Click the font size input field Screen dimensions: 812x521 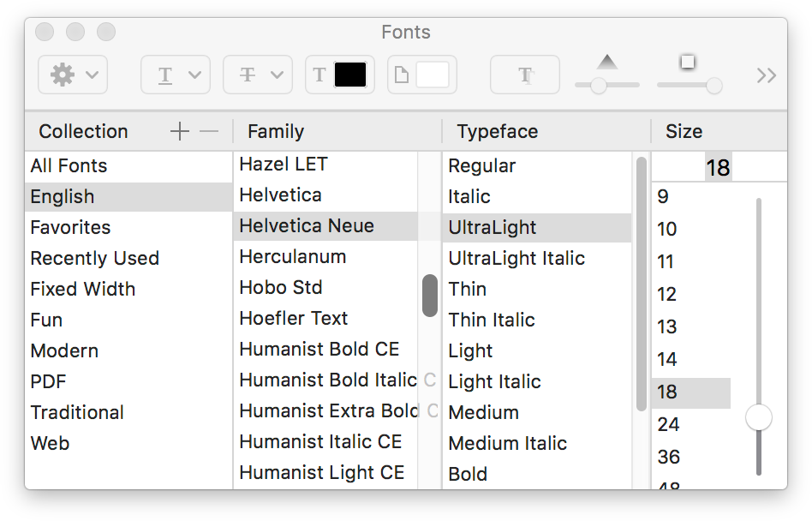(719, 167)
